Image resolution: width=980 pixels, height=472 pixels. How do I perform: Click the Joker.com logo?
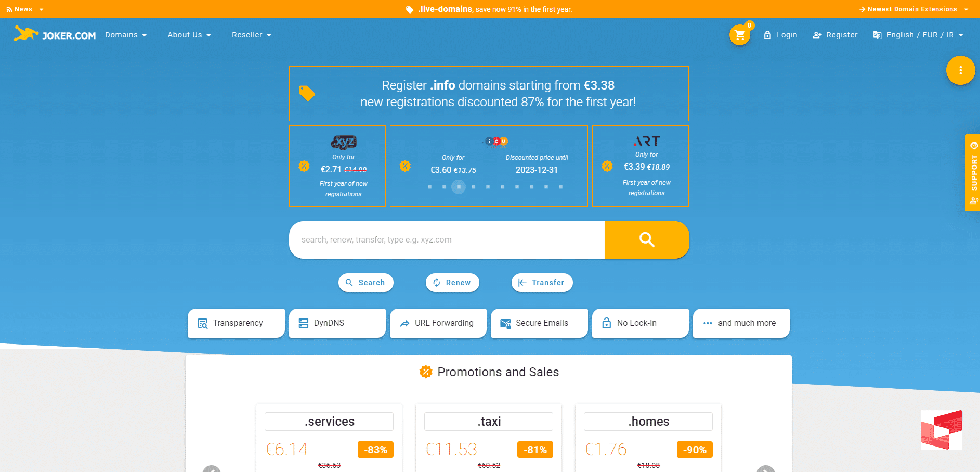point(55,34)
